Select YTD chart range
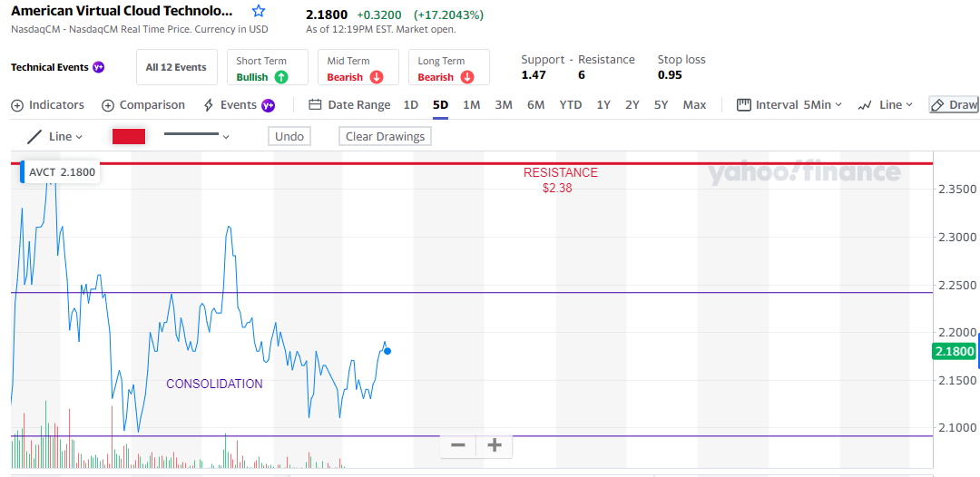Viewport: 980px width, 477px height. coord(571,105)
